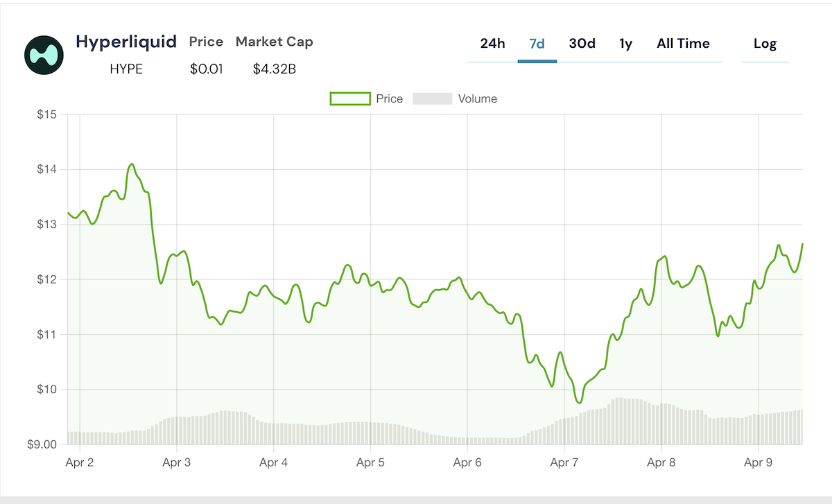Toggle Log scale on the chart
Viewport: 832px width, 504px height.
(x=765, y=44)
